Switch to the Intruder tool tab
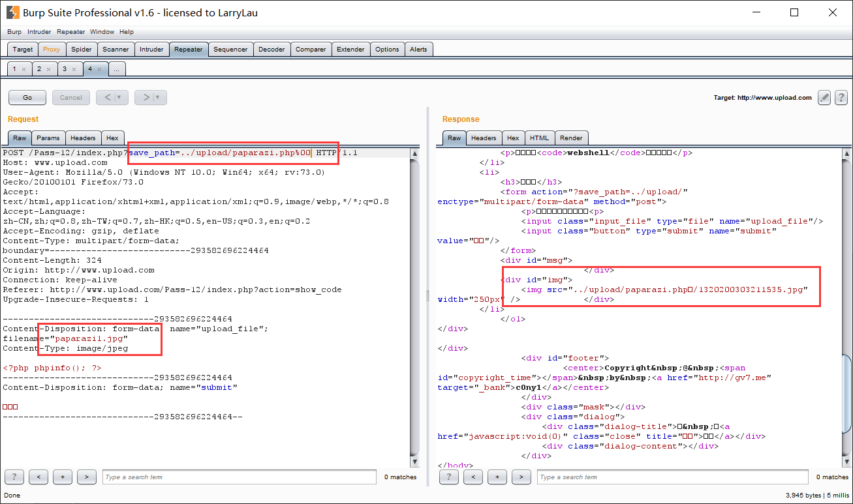Image resolution: width=853 pixels, height=504 pixels. tap(151, 50)
